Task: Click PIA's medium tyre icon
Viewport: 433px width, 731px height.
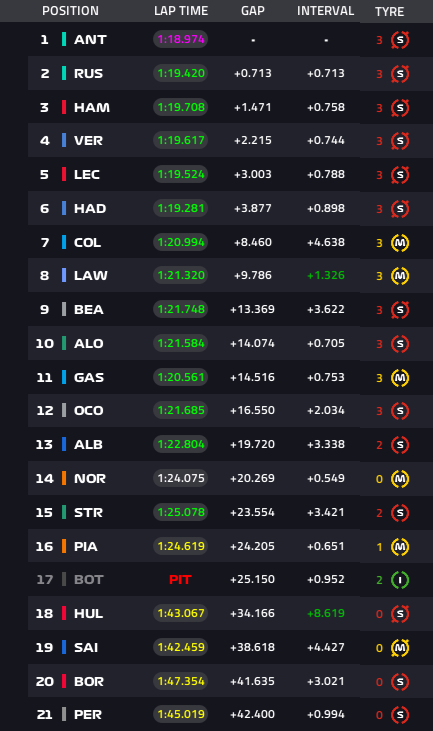Action: [400, 546]
